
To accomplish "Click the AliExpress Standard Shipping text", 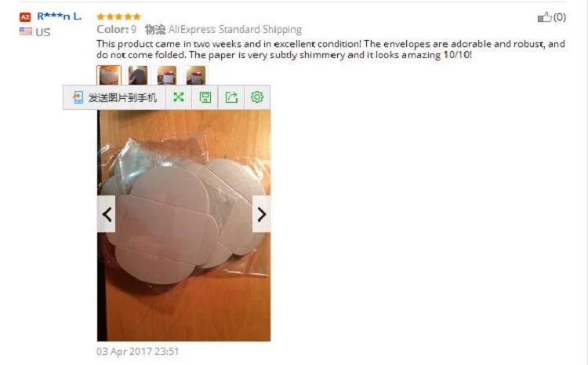I will coord(234,29).
